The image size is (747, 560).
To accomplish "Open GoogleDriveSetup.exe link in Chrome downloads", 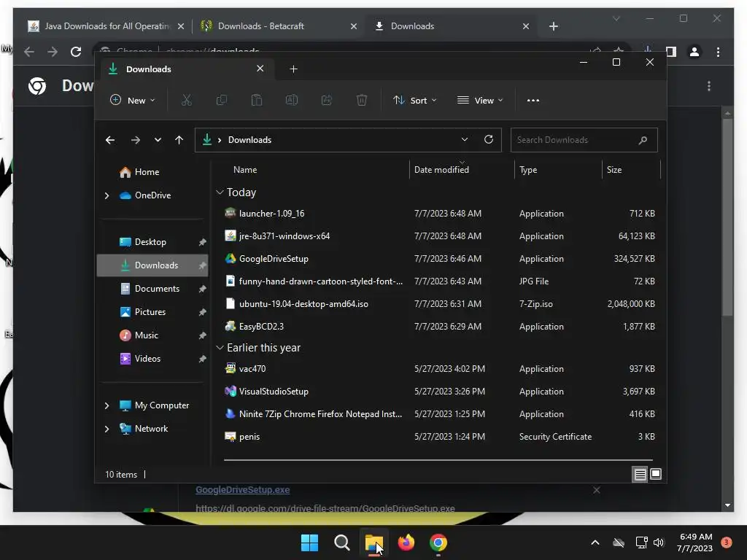I will tap(242, 489).
